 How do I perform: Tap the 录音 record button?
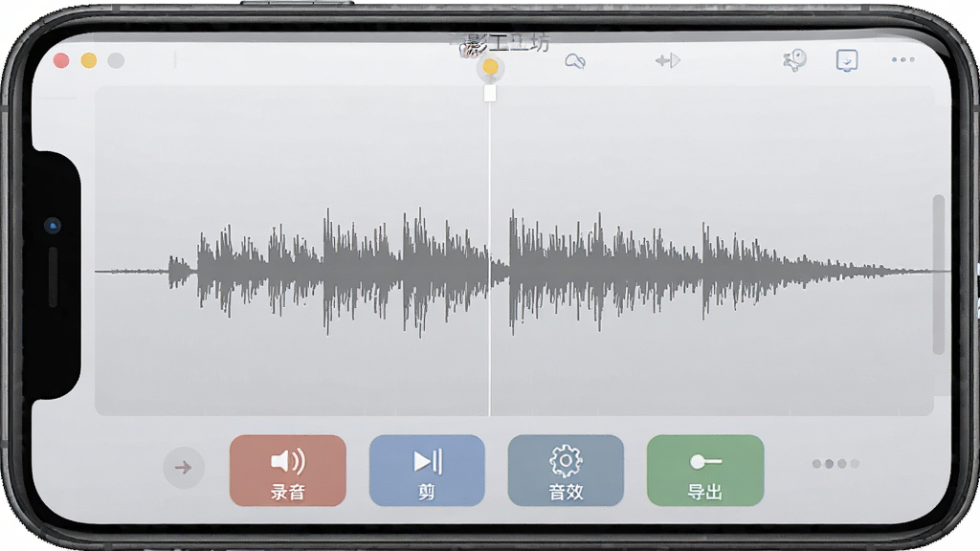pos(287,471)
